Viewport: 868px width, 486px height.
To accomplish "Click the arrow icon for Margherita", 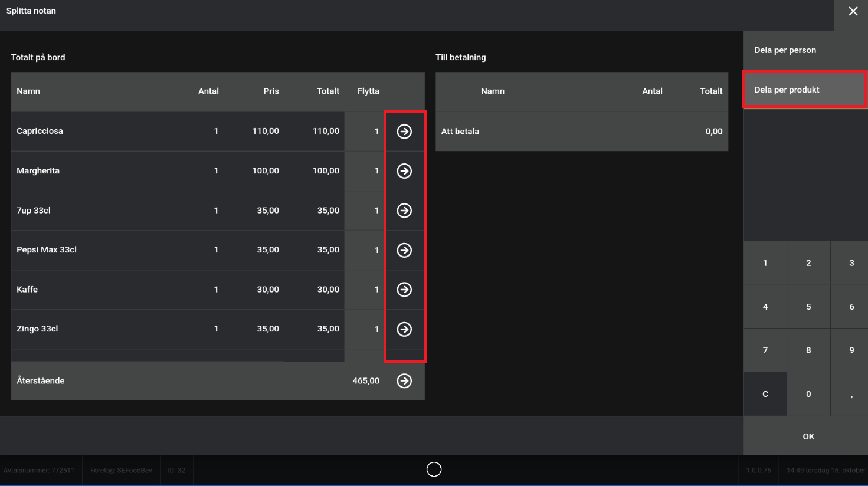I will click(404, 171).
